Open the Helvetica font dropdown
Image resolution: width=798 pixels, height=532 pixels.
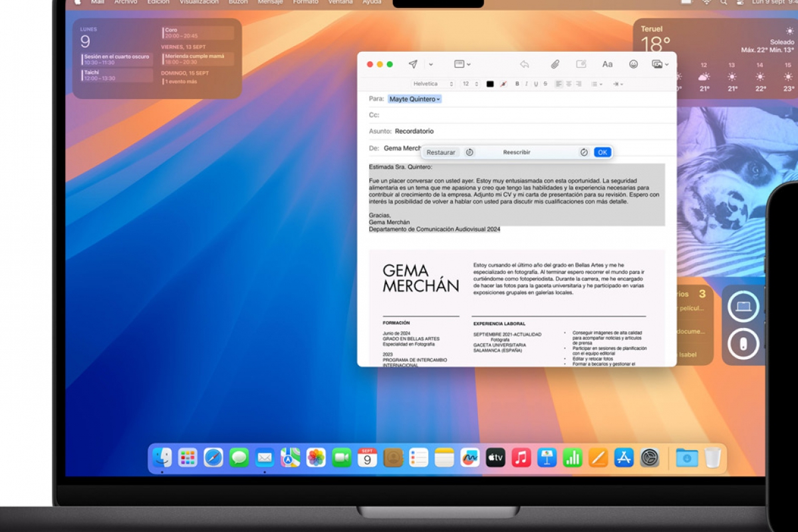[429, 84]
